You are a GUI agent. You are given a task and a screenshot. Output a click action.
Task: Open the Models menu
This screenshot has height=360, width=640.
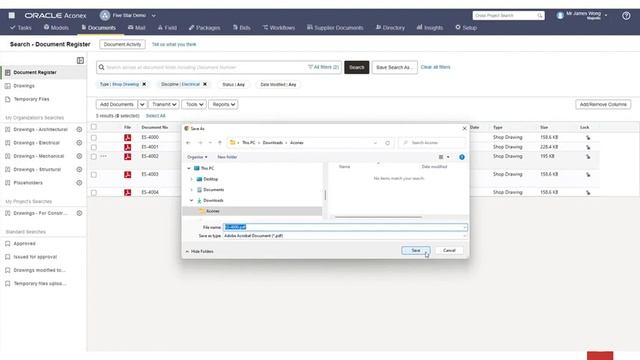point(56,28)
